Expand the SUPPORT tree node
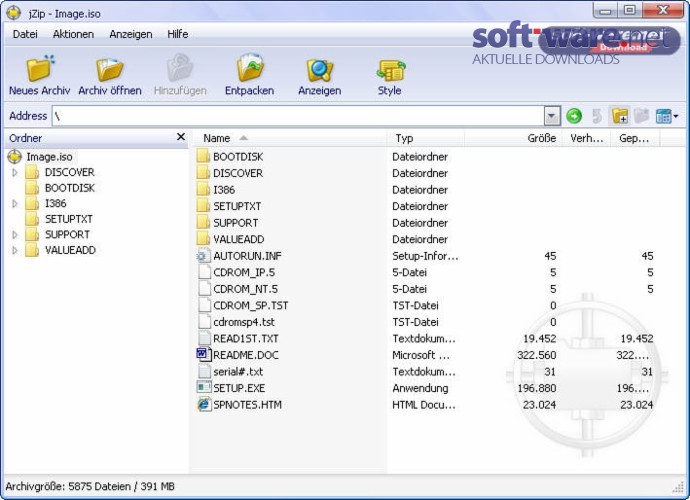 (15, 235)
